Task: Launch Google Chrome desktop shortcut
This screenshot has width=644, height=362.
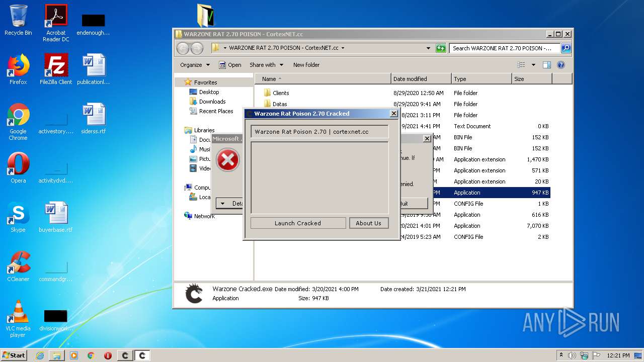Action: coord(18,122)
